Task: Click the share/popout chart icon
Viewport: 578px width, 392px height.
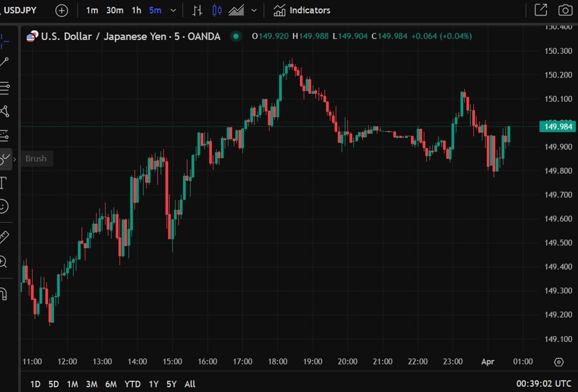Action: [541, 10]
